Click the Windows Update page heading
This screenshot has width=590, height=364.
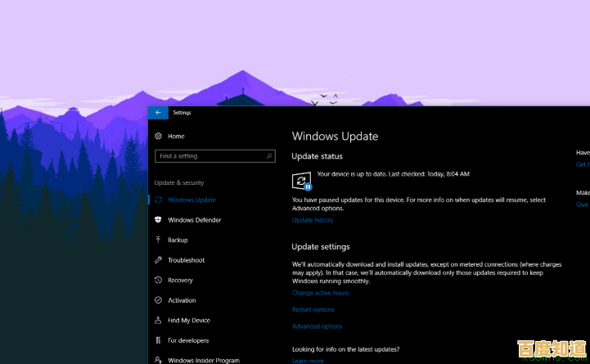coord(335,136)
